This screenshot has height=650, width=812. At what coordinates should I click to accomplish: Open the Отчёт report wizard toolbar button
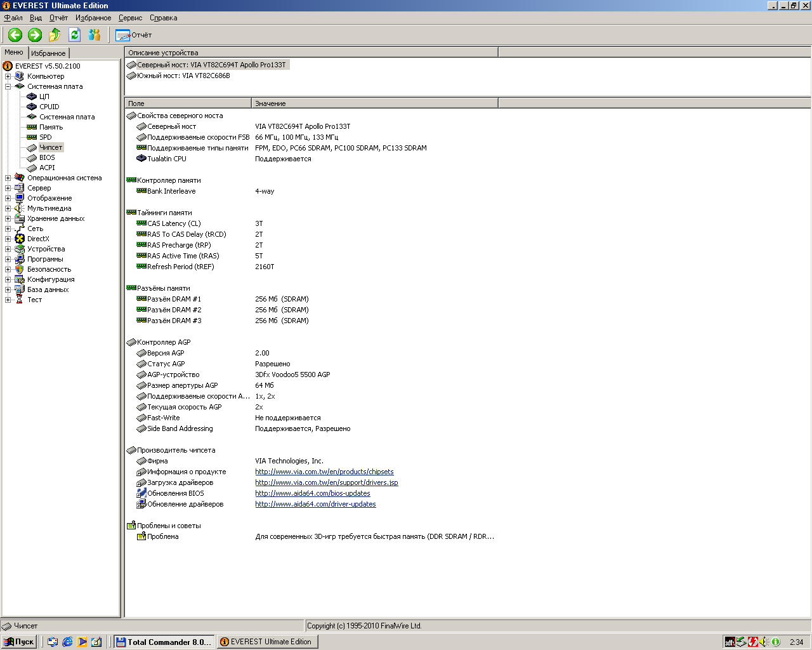pyautogui.click(x=133, y=35)
